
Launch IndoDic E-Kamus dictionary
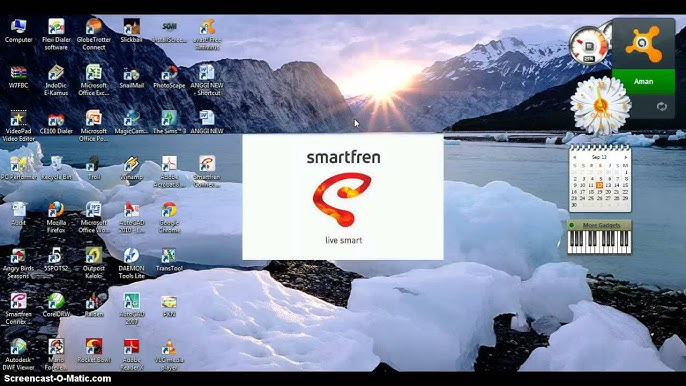point(56,80)
